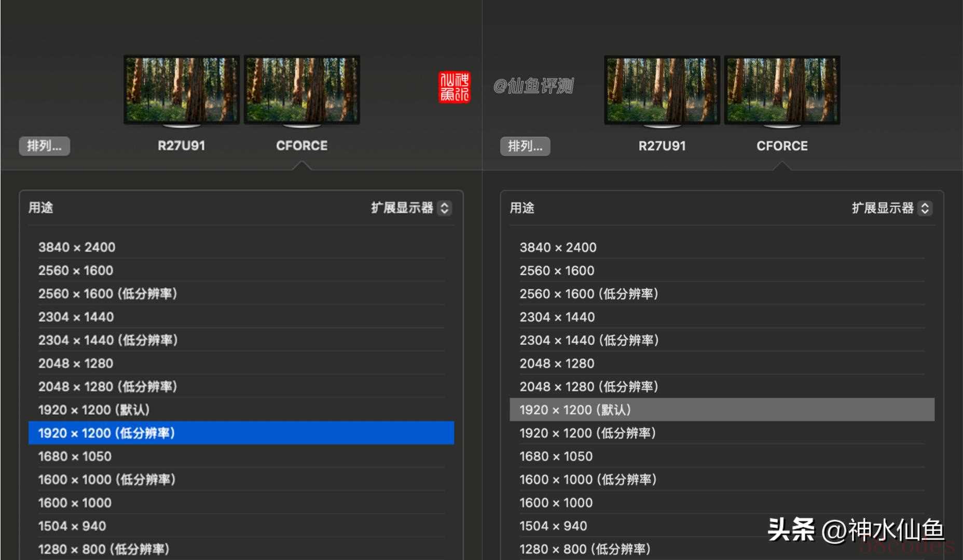
Task: Select 1600 × 1000 (低分辨率) in right panel
Action: pos(588,480)
